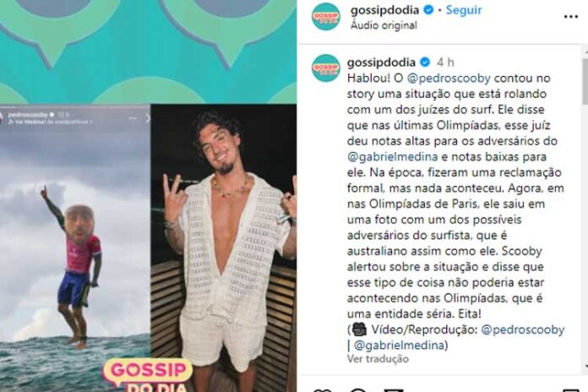Open @pedroscooby in the Vídeo/Reprodução credit
Viewport: 588px width, 392px height.
(522, 329)
